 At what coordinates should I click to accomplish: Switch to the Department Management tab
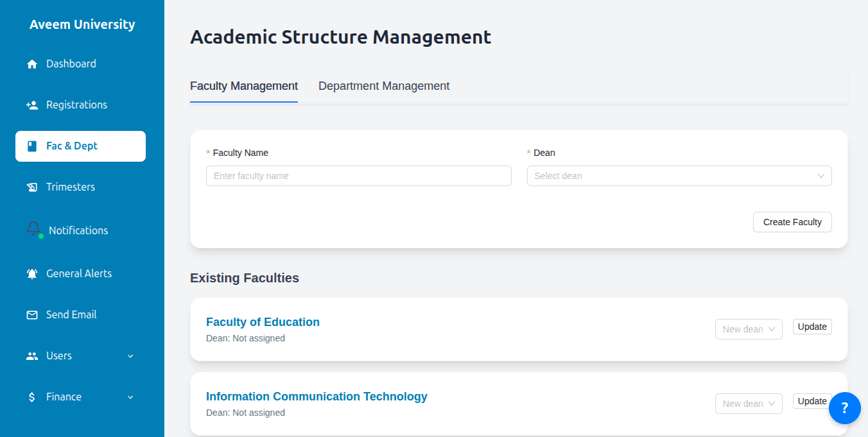[x=383, y=85]
